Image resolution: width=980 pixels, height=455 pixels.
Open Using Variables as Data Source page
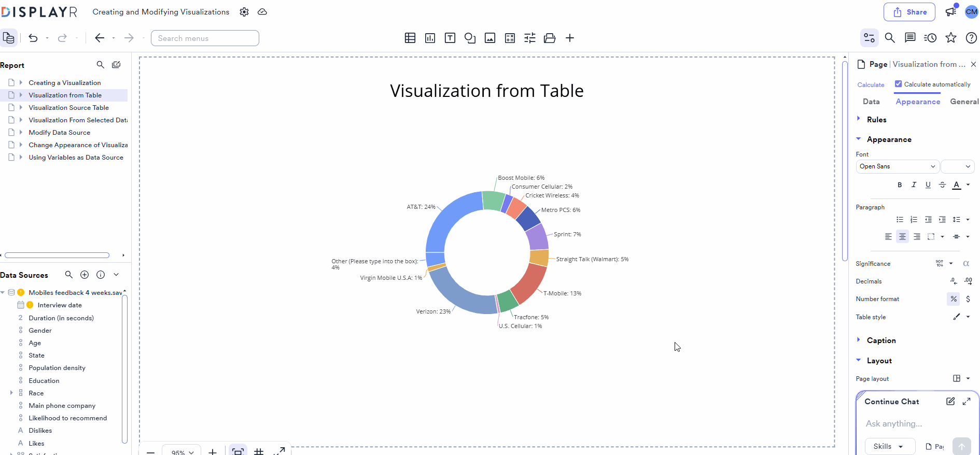pyautogui.click(x=76, y=157)
